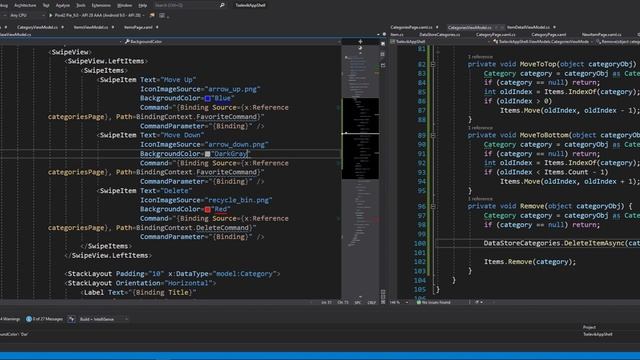Click the filter icon beside Messages
Viewport: 640px width, 360px height.
point(71,319)
